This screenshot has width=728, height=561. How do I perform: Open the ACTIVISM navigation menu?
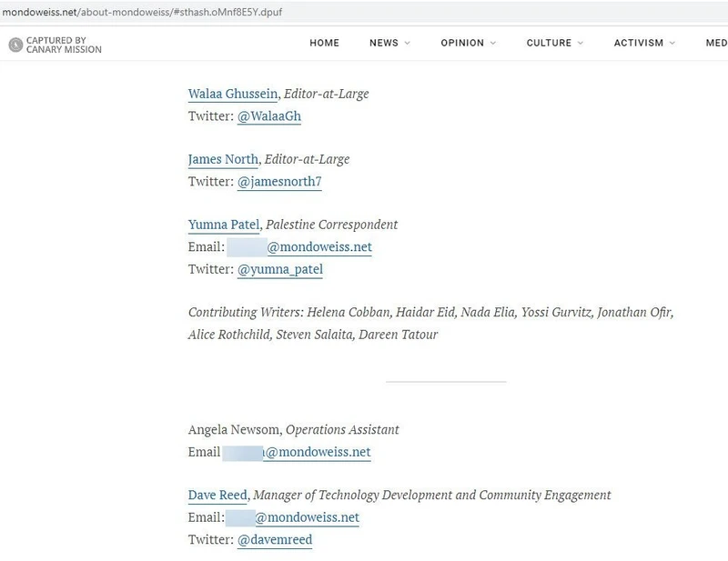(x=644, y=43)
